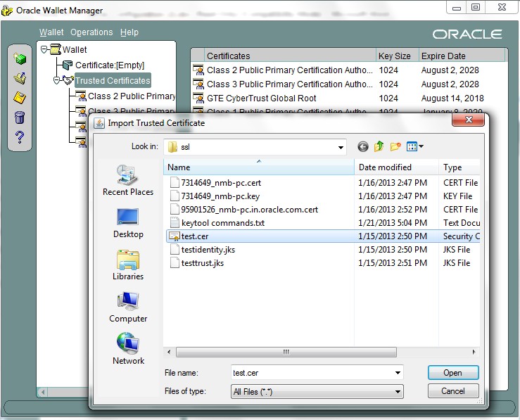
Task: Expand the Files of type dropdown
Action: [398, 392]
